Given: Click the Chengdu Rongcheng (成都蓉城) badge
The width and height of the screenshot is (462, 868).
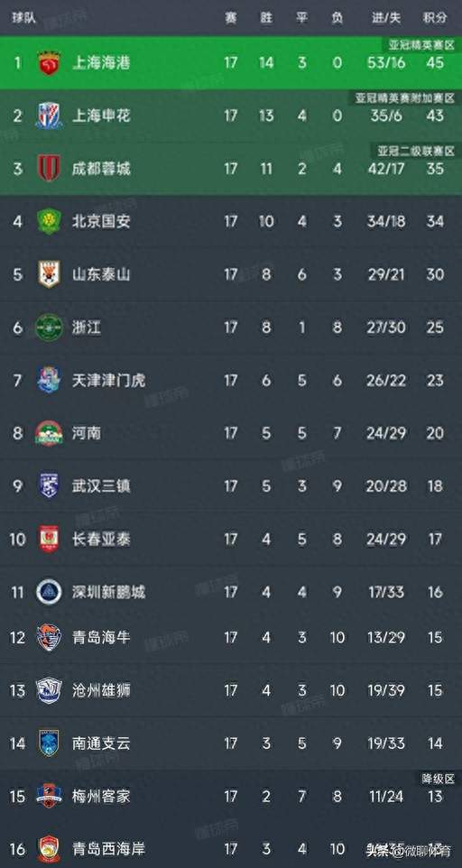Looking at the screenshot, I should click(x=49, y=169).
